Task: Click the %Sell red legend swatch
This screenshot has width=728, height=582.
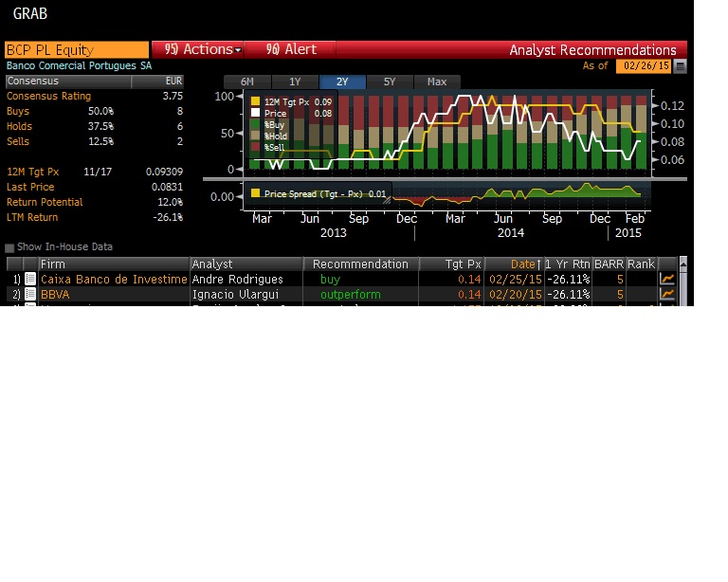Action: [x=255, y=147]
